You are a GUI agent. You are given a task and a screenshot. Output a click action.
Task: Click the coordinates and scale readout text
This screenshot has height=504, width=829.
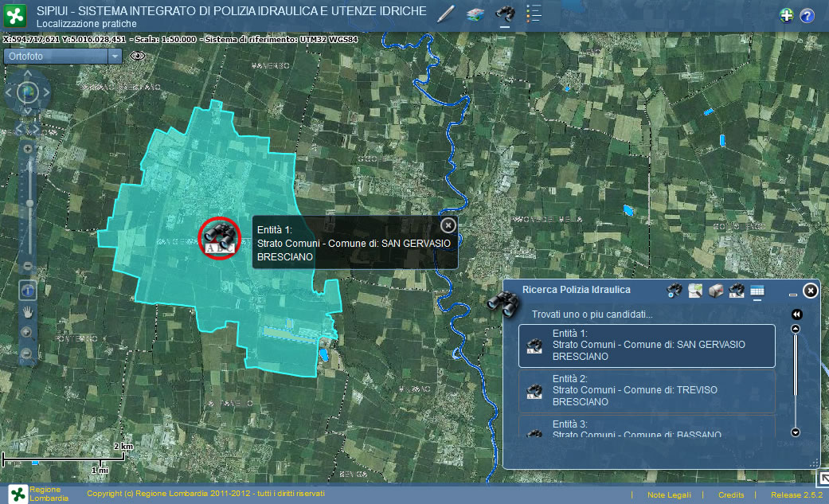click(180, 39)
